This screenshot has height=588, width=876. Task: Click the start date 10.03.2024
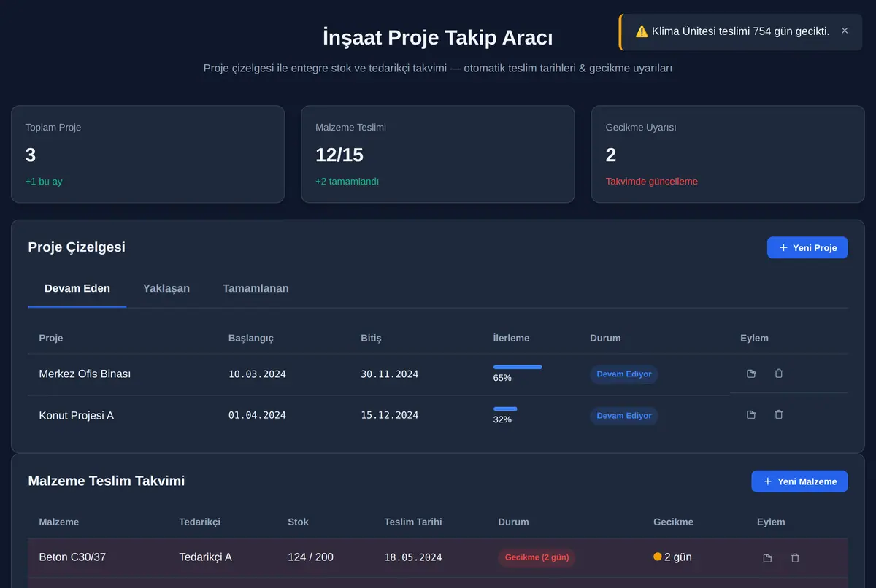(x=257, y=374)
